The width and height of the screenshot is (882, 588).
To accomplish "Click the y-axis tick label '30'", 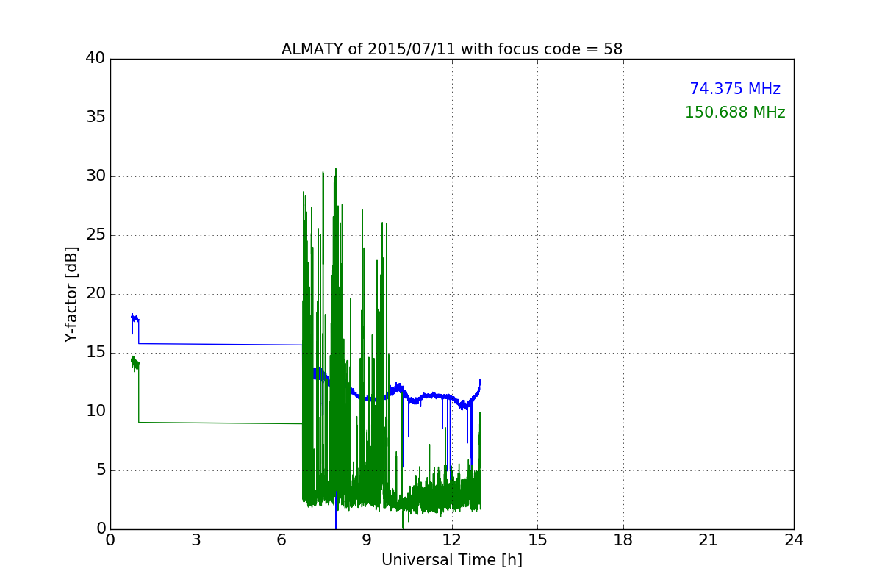I will coord(96,176).
